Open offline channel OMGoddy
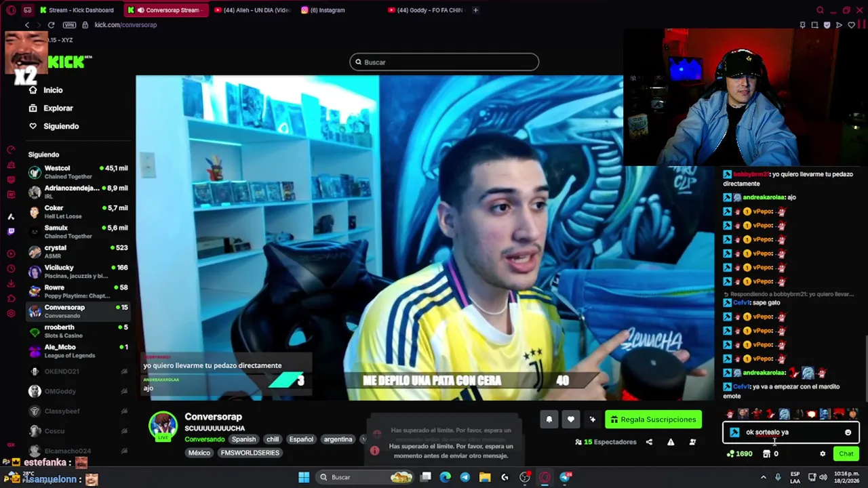The width and height of the screenshot is (868, 488). tap(78, 391)
